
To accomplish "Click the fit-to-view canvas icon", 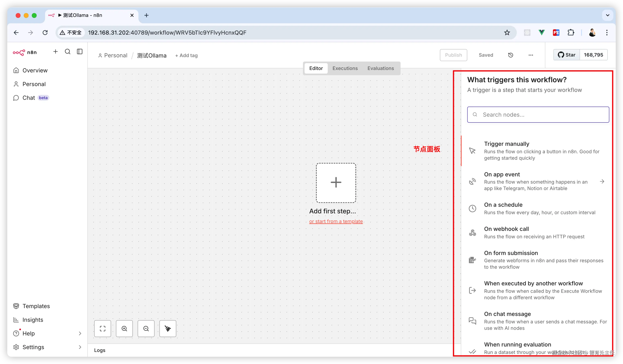I will click(x=103, y=328).
